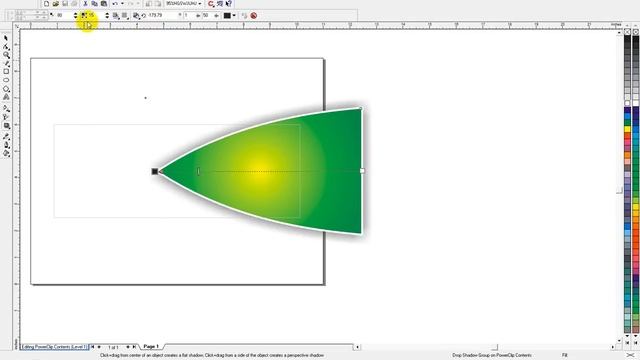Adjust the shadow opacity spinner arrows

[76, 16]
